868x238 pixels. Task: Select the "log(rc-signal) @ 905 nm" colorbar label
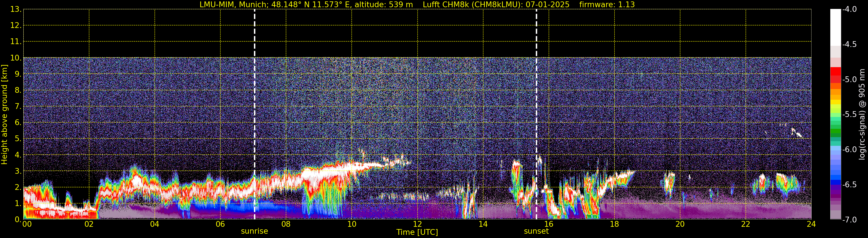point(862,114)
